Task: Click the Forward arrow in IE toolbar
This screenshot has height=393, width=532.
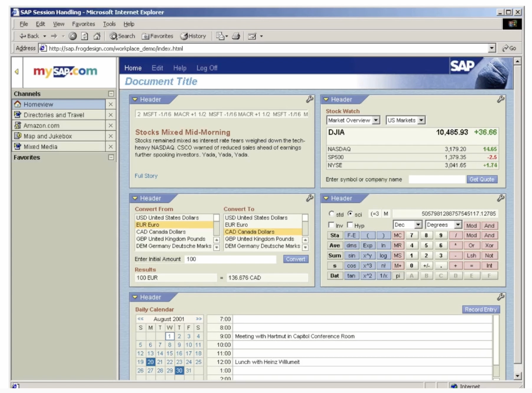Action: pos(54,36)
